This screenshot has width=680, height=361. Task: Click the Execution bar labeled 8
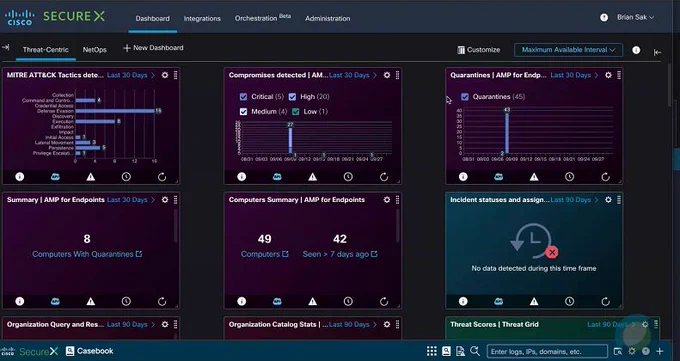pos(95,121)
